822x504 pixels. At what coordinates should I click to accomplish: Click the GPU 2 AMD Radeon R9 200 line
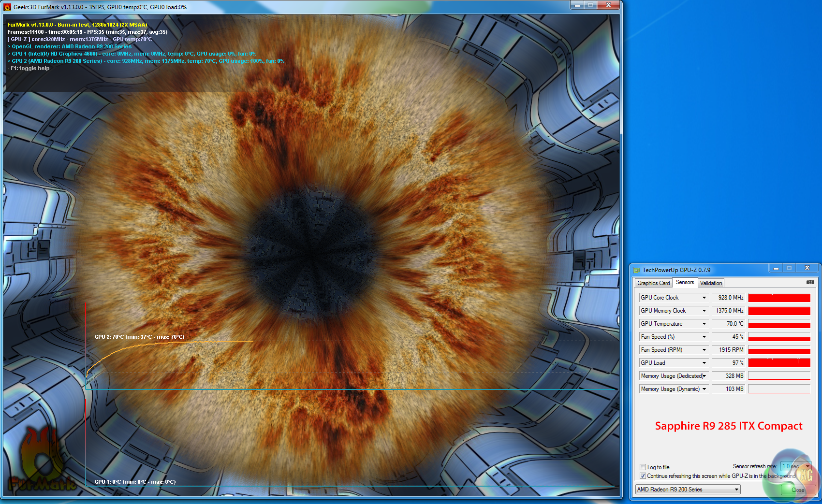pyautogui.click(x=146, y=61)
